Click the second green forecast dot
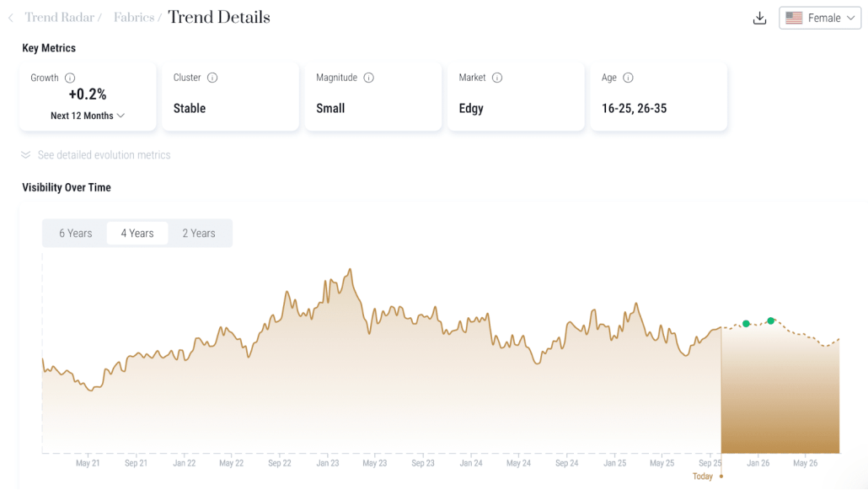Screen dimensions: 868x490 point(771,320)
